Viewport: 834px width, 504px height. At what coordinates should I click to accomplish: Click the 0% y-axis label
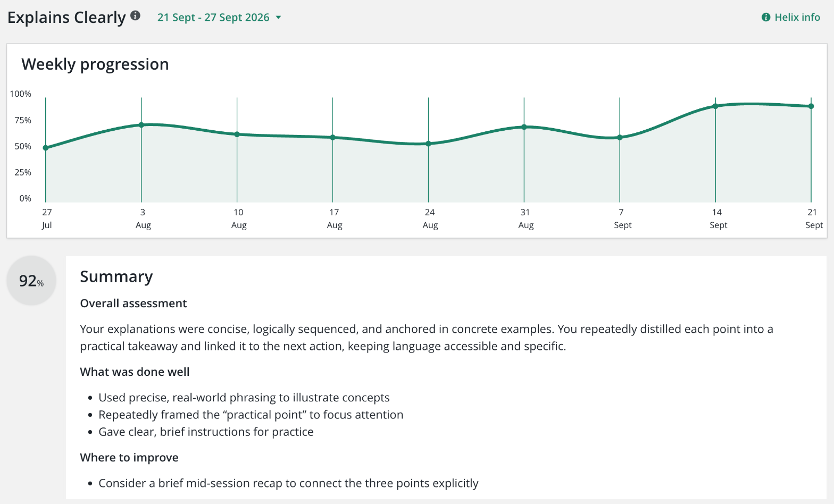pyautogui.click(x=26, y=199)
